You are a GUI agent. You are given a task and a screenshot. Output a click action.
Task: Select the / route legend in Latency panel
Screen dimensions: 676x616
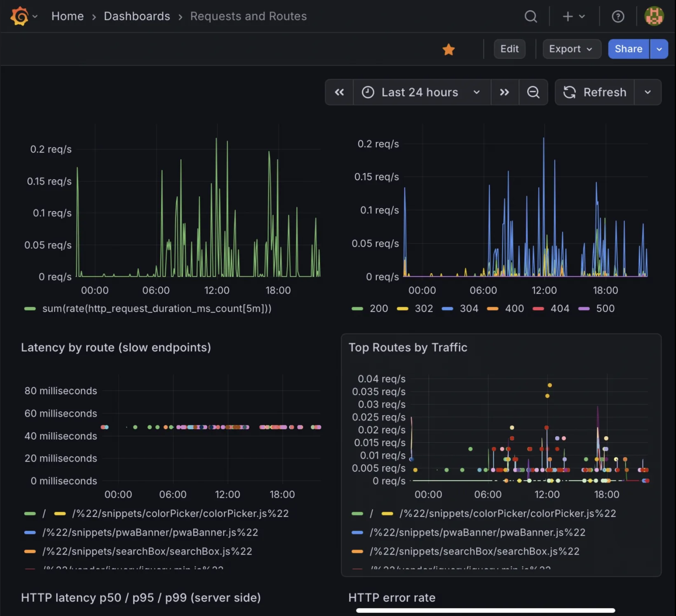tap(44, 513)
